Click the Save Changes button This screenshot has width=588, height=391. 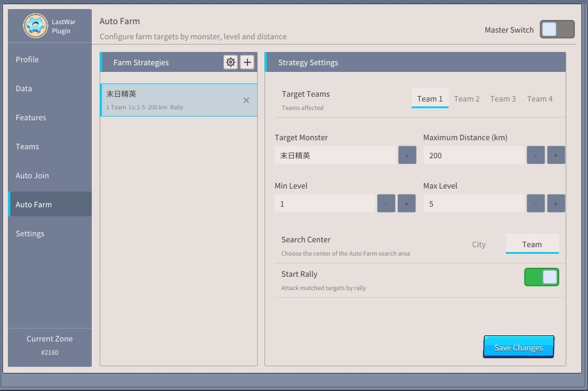[519, 347]
